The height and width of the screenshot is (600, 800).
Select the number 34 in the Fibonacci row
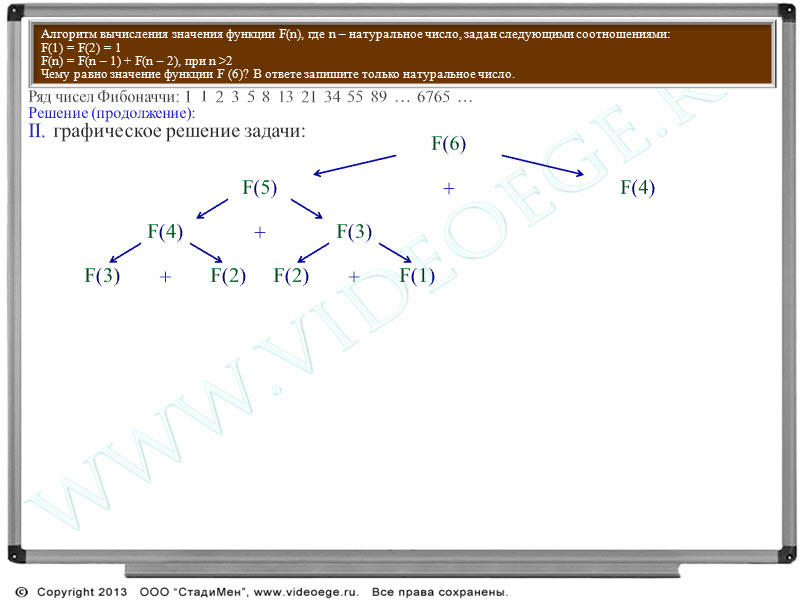point(332,96)
